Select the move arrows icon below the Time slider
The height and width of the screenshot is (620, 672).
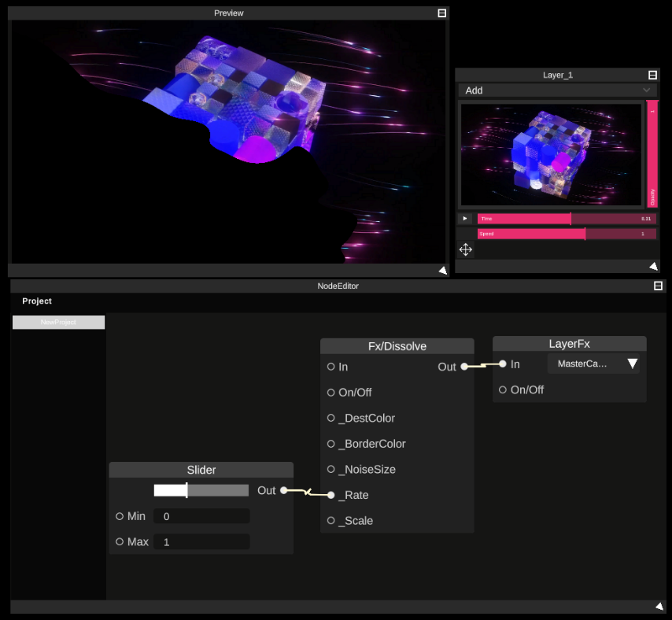[465, 249]
